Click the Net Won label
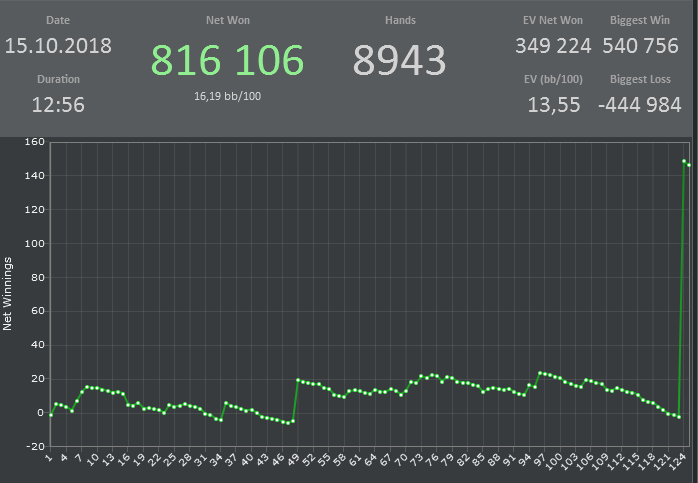The height and width of the screenshot is (483, 698). 227,20
